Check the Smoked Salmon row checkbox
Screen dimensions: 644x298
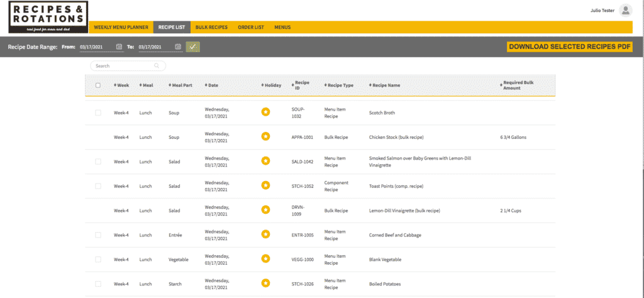(97, 162)
